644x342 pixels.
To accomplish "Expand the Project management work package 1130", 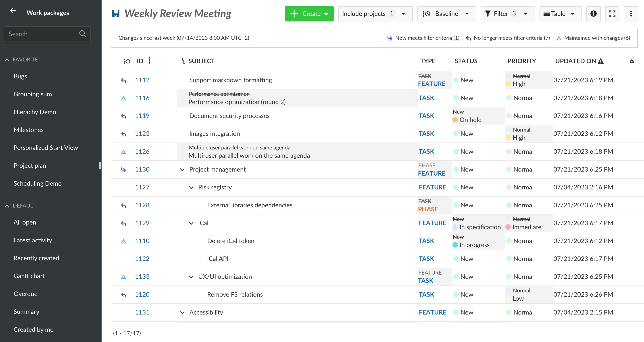I will [182, 169].
